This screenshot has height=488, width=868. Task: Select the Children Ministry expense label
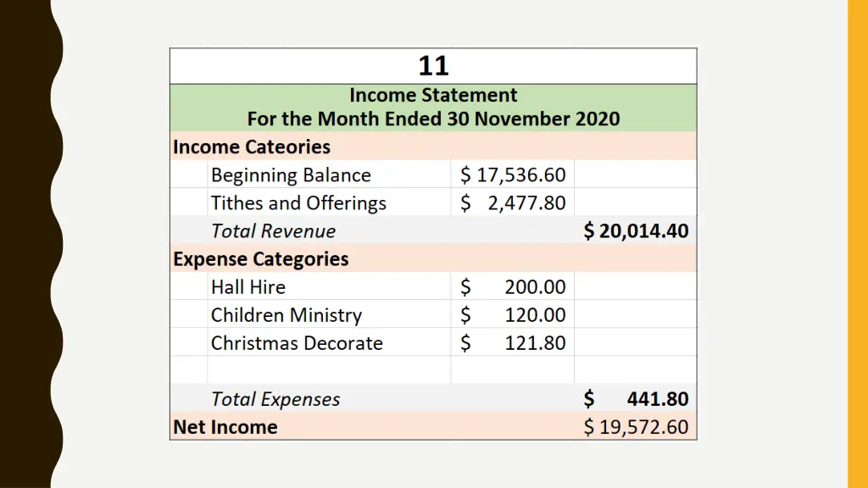click(x=287, y=315)
